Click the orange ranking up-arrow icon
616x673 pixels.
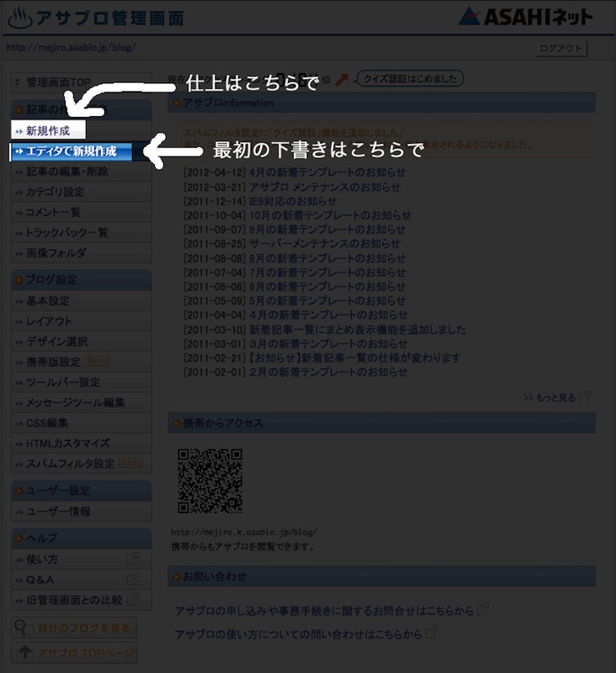point(342,79)
